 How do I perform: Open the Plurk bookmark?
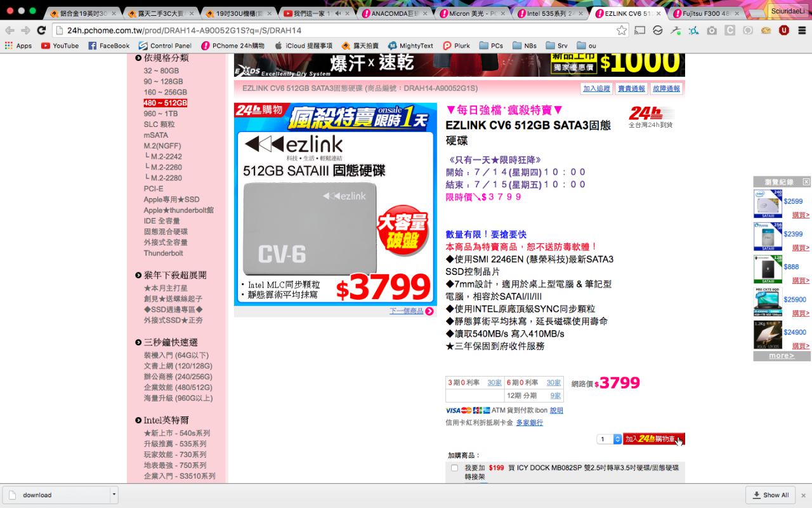pyautogui.click(x=456, y=46)
